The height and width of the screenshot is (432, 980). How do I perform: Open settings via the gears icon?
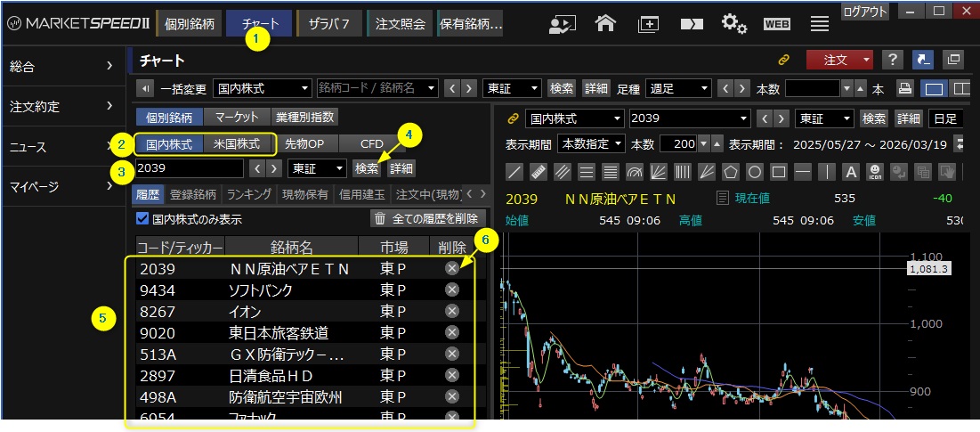[x=733, y=23]
